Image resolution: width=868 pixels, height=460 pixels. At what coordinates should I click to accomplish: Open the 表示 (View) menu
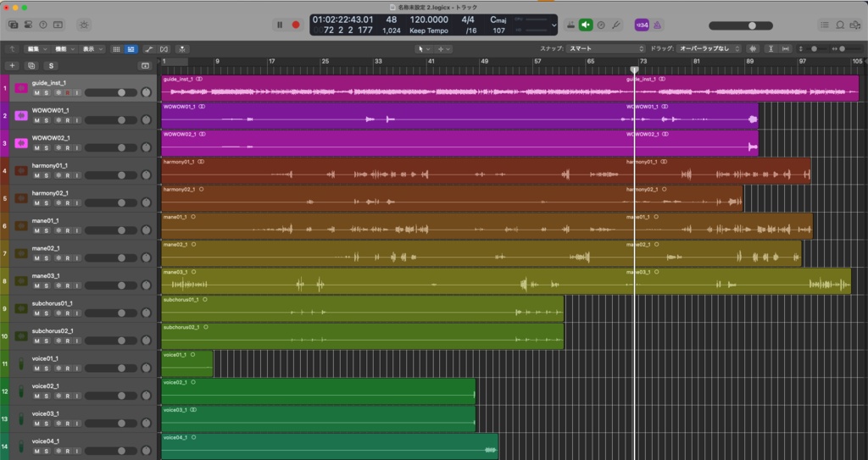(x=92, y=49)
